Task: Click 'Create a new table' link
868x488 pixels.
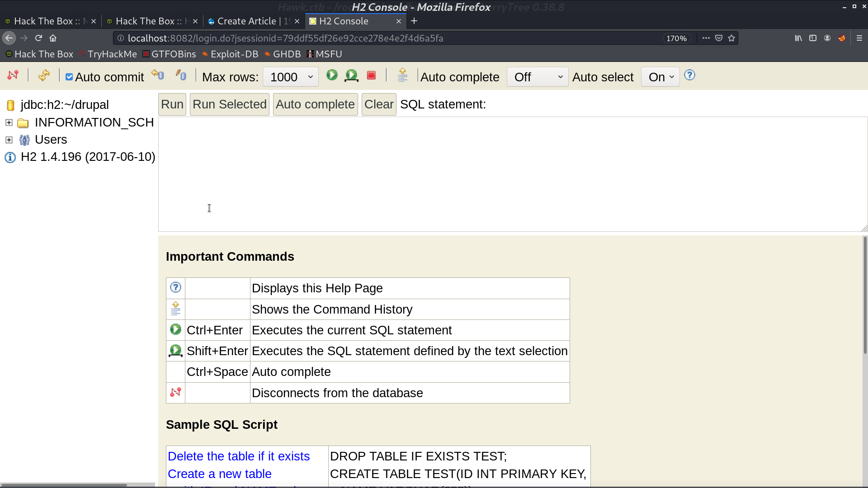Action: tap(220, 474)
